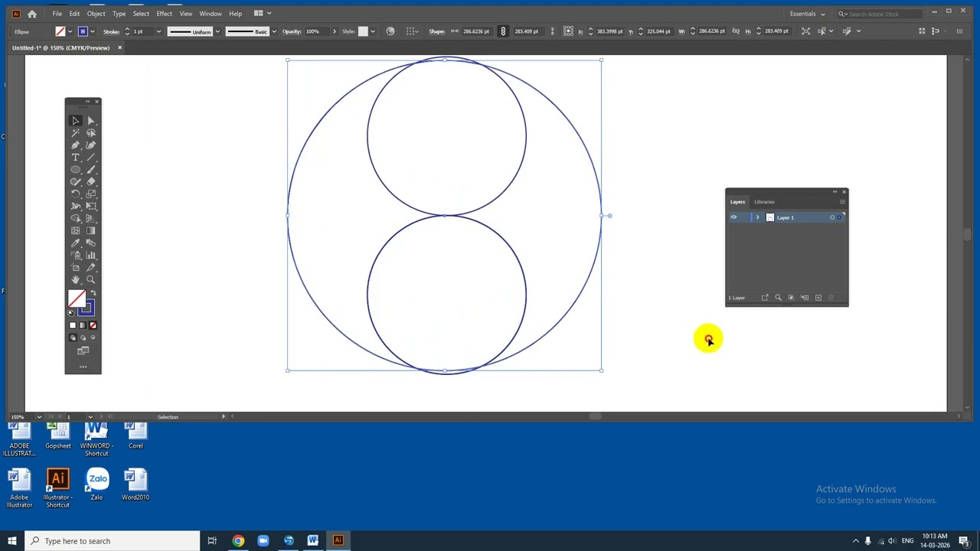Select the Perspective Grid tool
The image size is (980, 551).
tap(90, 219)
